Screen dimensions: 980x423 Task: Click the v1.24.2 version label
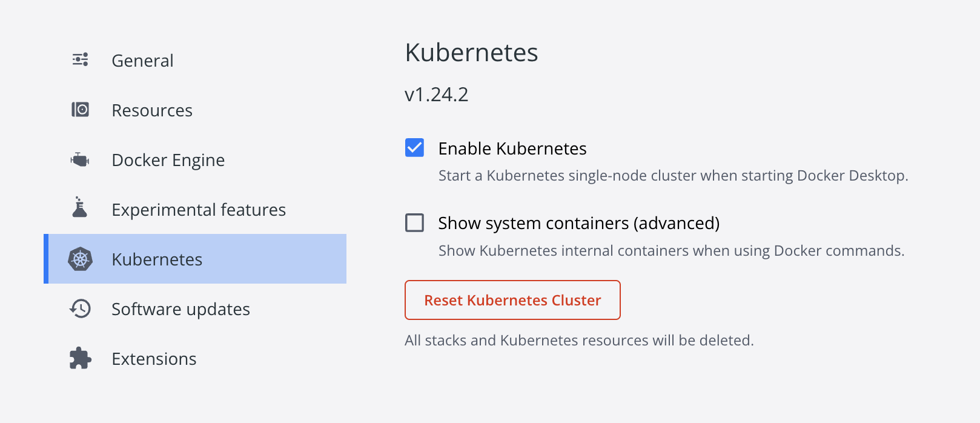point(436,94)
